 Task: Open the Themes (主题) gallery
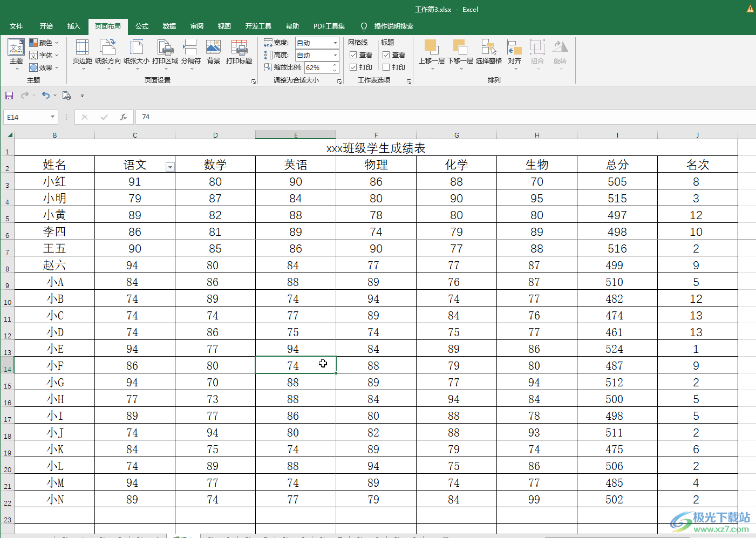click(16, 55)
